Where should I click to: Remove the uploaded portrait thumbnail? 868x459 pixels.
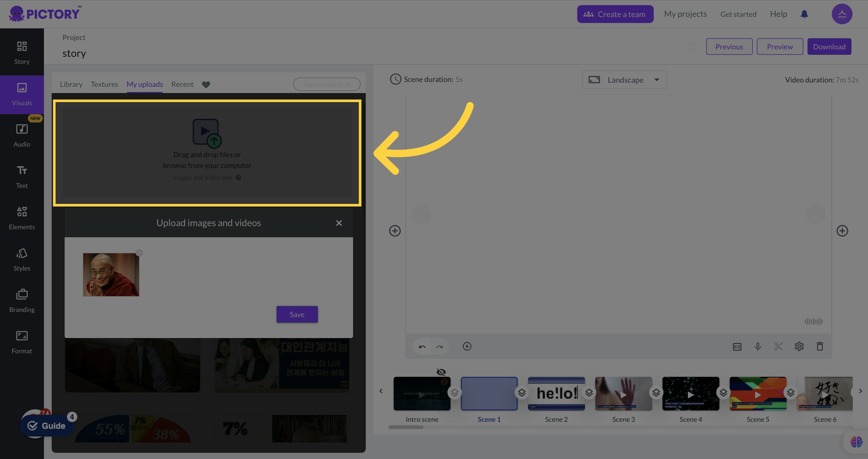[139, 253]
